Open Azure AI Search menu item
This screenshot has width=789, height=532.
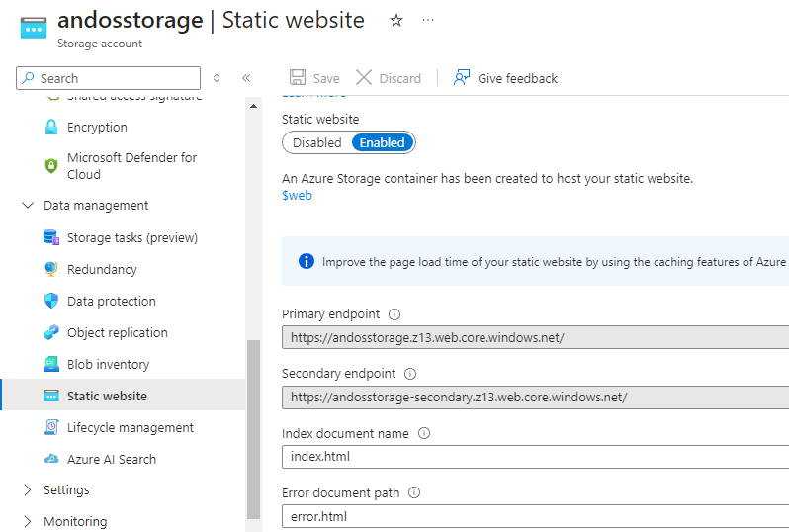[111, 459]
